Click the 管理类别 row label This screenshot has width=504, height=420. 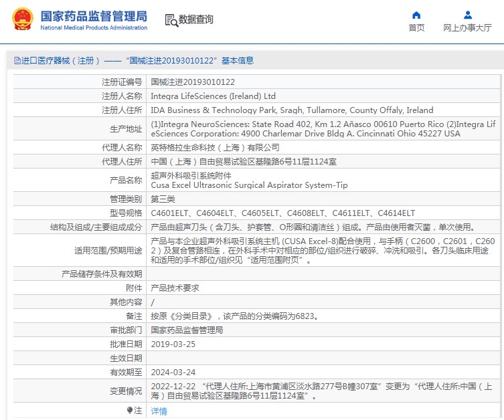(x=126, y=199)
